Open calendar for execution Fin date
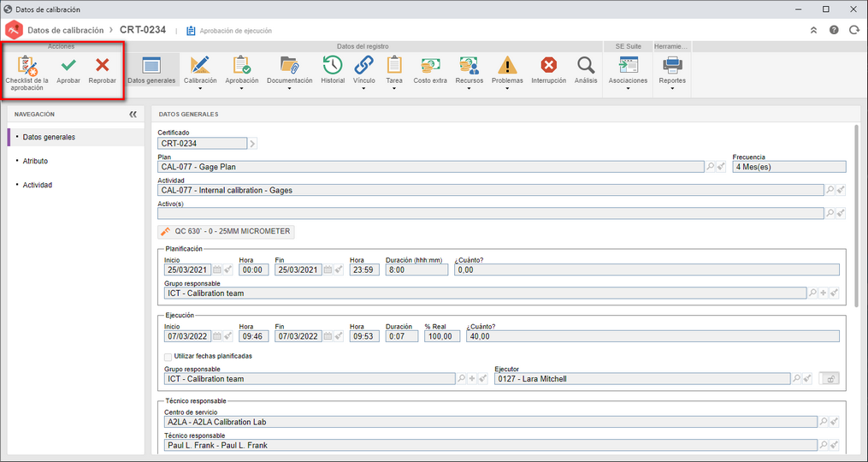Screen dimensions: 868x462 (328, 336)
